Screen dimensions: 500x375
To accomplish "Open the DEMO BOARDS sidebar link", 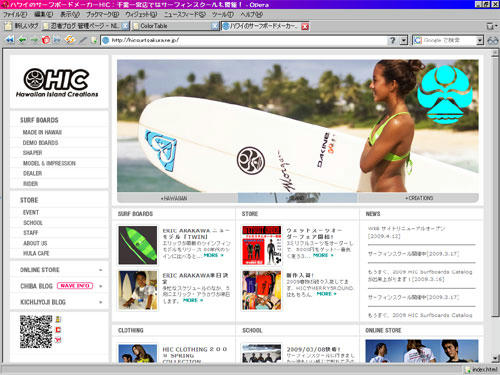I will [40, 143].
